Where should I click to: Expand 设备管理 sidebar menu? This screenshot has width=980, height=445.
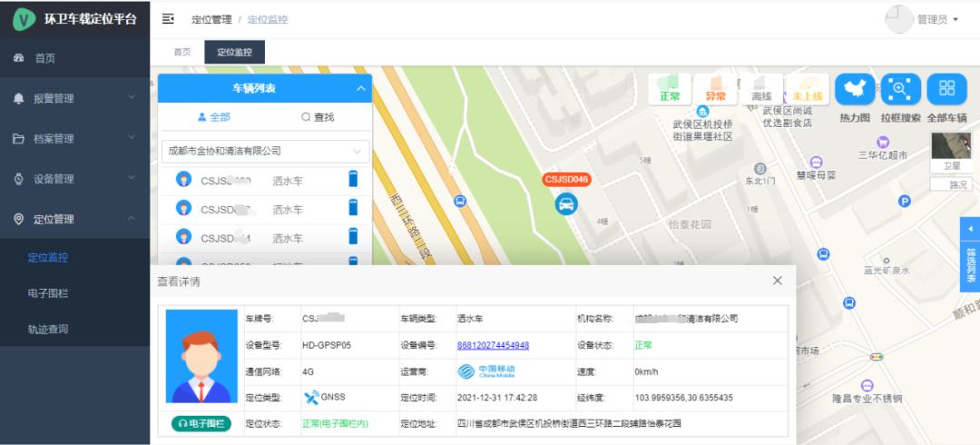[x=75, y=178]
